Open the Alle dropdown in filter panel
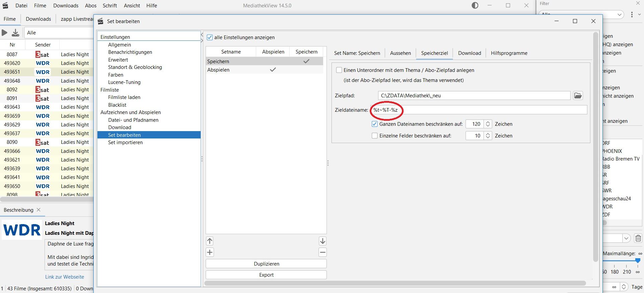 (620, 14)
